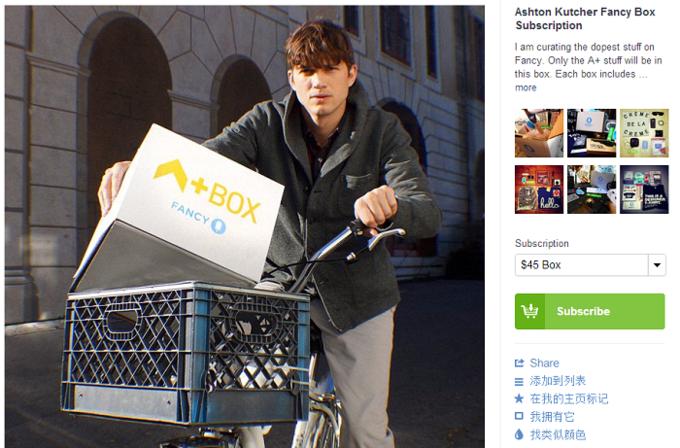The height and width of the screenshot is (448, 680).
Task: Click the green Subscribe button
Action: coord(590,311)
